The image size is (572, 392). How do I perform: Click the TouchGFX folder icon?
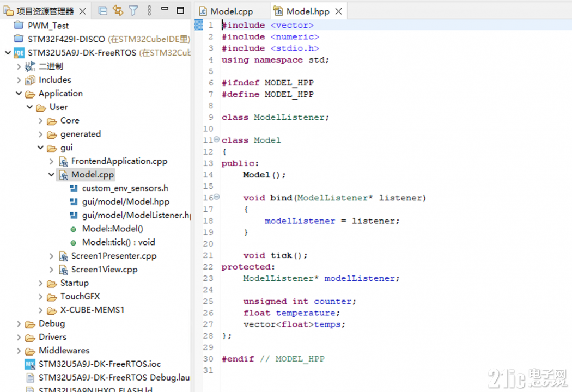(x=52, y=297)
